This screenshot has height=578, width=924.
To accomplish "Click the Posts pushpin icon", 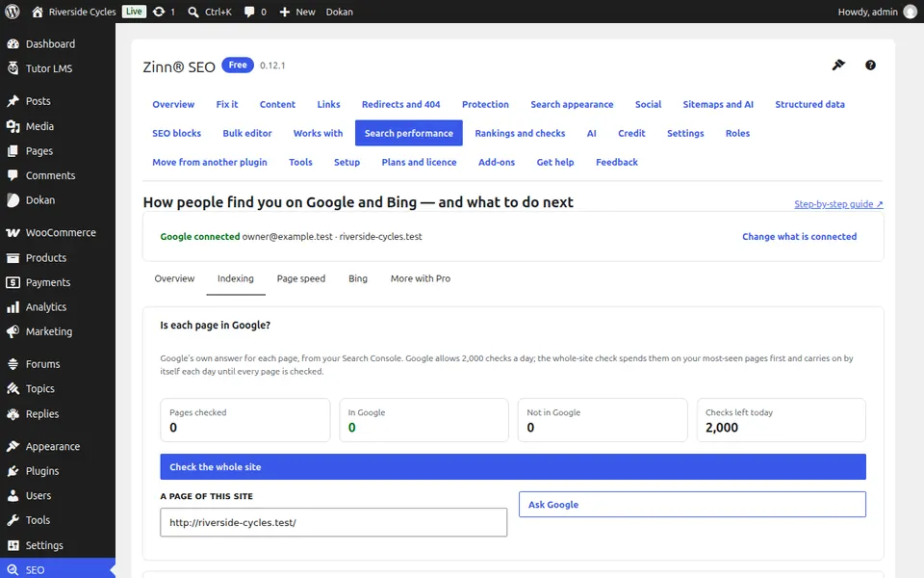I will (x=13, y=101).
